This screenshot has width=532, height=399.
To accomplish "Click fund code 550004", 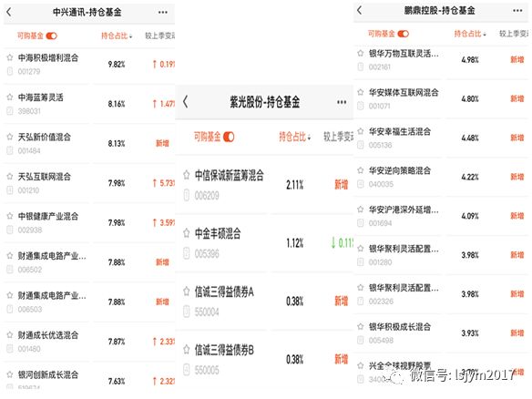I will 207,312.
